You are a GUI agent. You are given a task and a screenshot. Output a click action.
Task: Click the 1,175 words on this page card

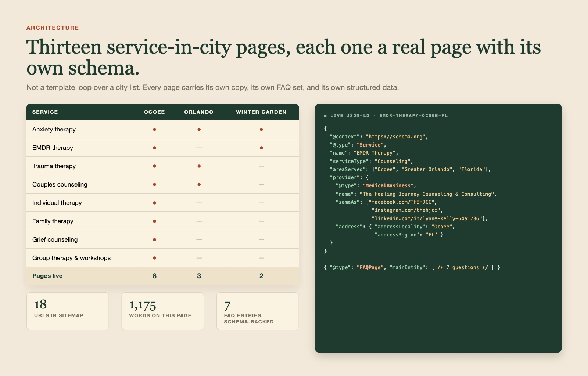(x=162, y=311)
